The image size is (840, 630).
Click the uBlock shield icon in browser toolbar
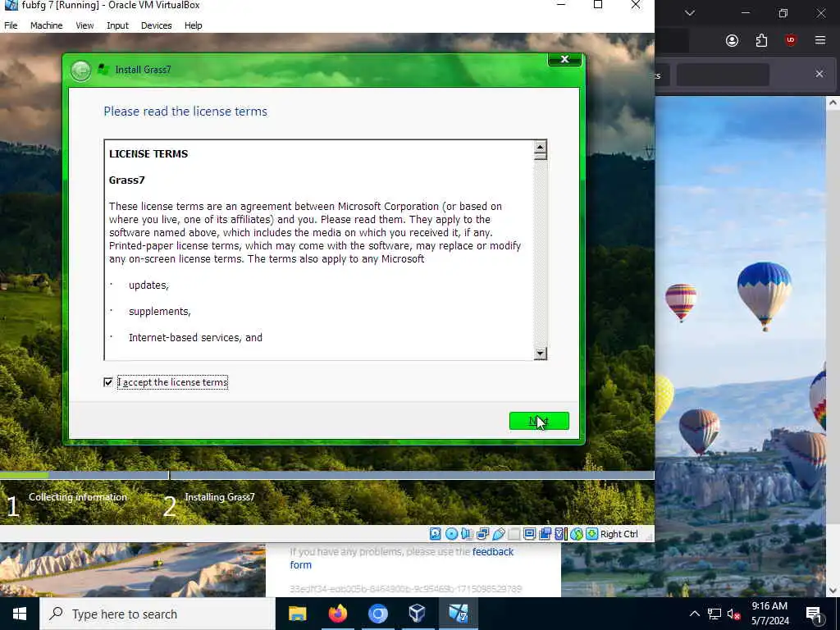pos(790,40)
